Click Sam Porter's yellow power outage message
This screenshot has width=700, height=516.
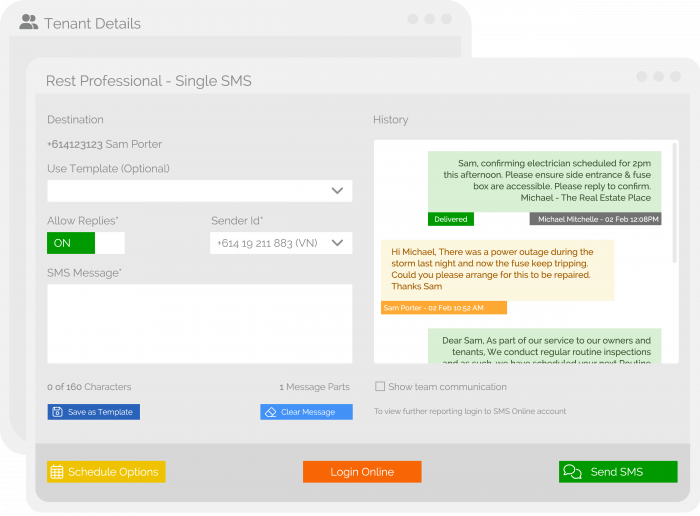pos(497,269)
